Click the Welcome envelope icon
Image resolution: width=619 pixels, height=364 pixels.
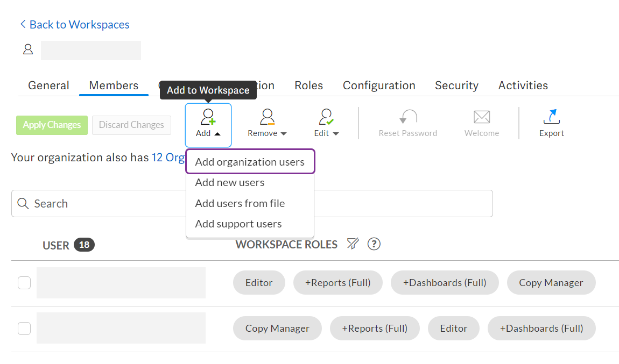click(x=481, y=116)
